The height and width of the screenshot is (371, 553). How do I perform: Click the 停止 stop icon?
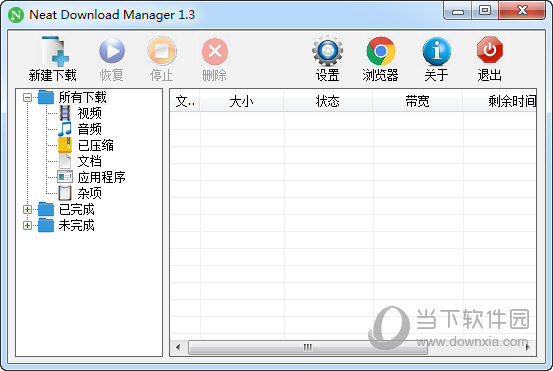162,51
